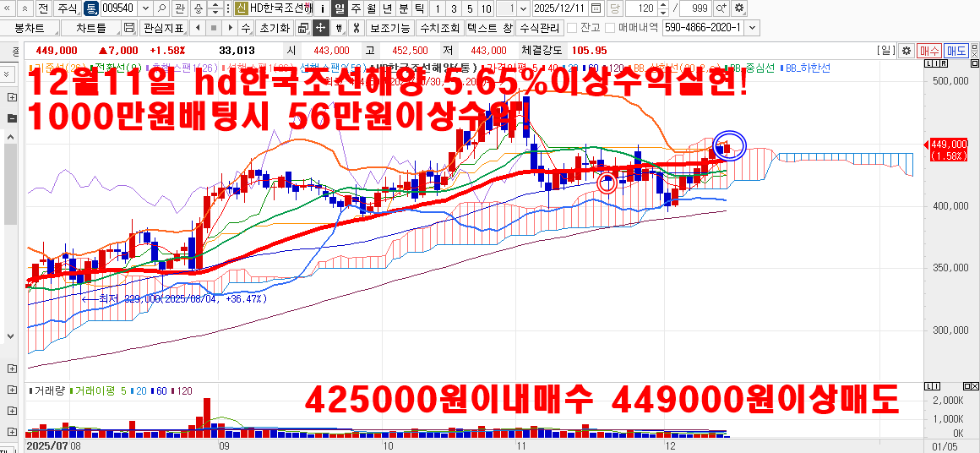Open the account number 590-4866-2020-1 dropdown
The height and width of the screenshot is (453, 980).
pos(753,28)
